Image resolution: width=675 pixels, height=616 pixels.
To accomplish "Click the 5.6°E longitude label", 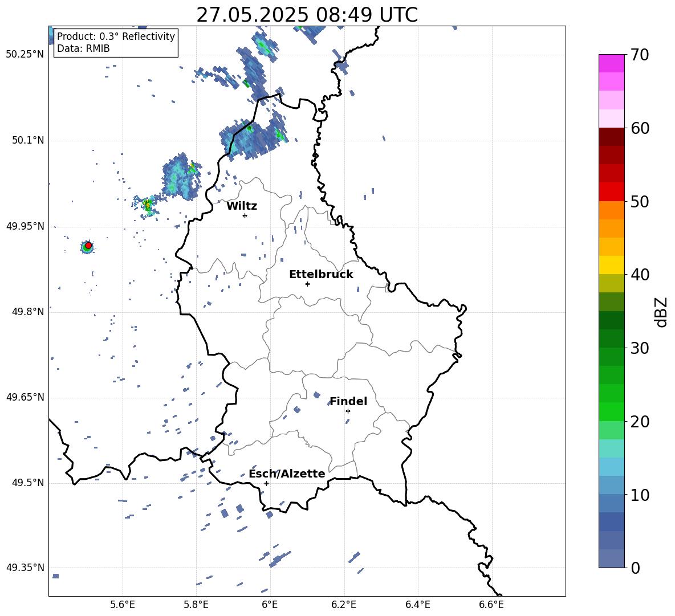I will [123, 605].
